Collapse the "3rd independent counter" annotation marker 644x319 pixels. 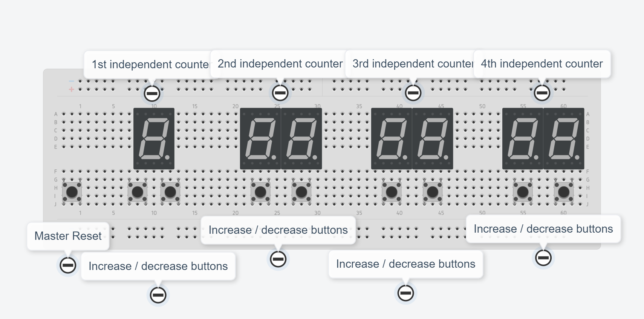tap(413, 92)
